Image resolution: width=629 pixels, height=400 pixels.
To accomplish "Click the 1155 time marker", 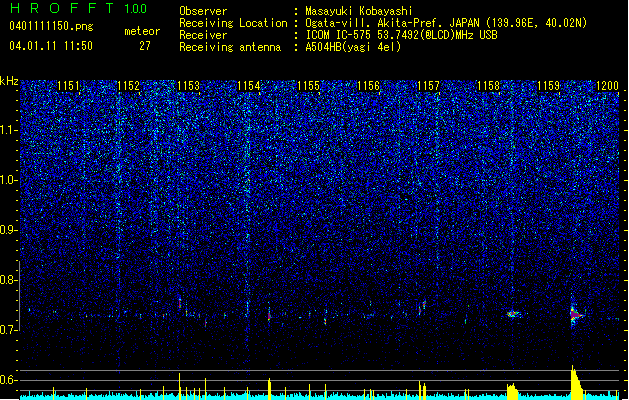I will [308, 85].
